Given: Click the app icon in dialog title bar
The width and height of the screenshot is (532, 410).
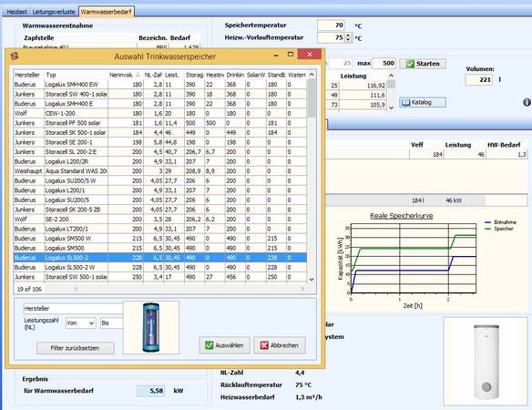Looking at the screenshot, I should pyautogui.click(x=15, y=56).
